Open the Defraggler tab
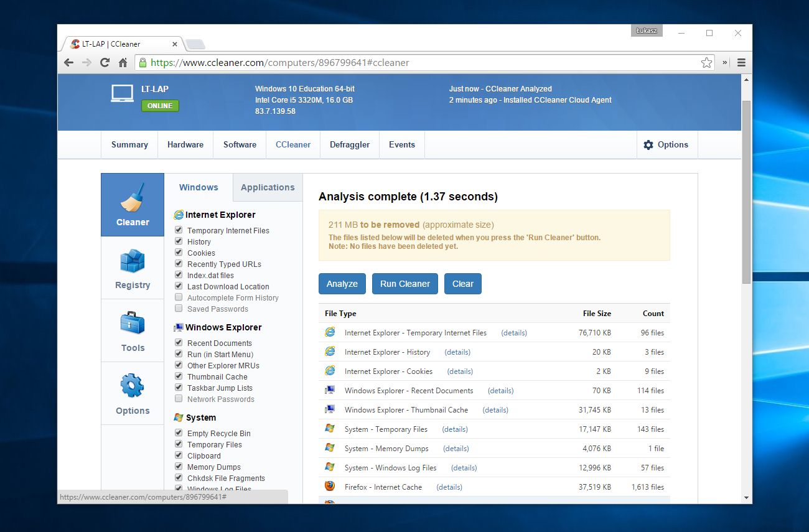809x532 pixels. coord(350,144)
